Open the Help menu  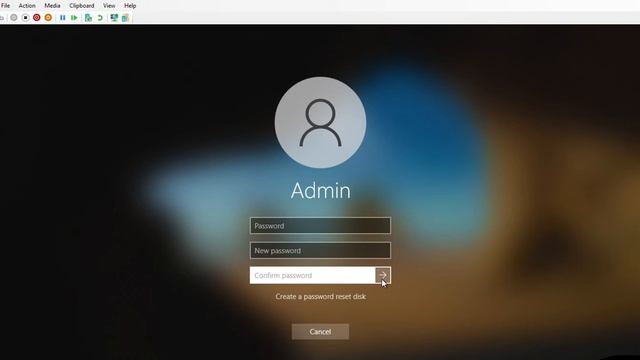click(130, 6)
